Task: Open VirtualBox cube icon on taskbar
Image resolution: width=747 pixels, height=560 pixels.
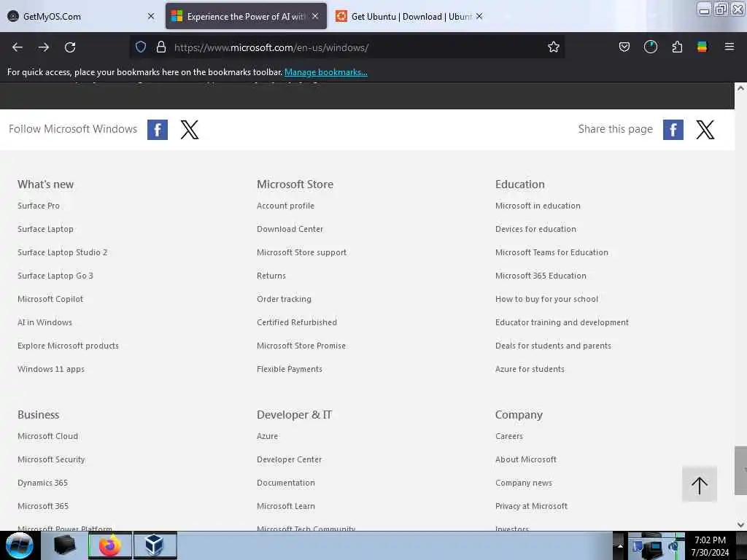Action: pos(155,545)
